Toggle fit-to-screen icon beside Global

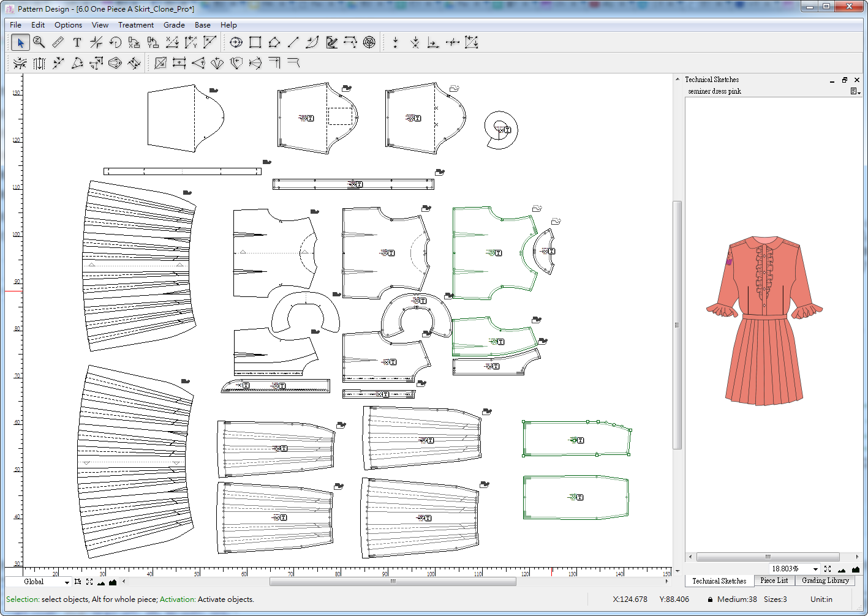click(x=89, y=582)
